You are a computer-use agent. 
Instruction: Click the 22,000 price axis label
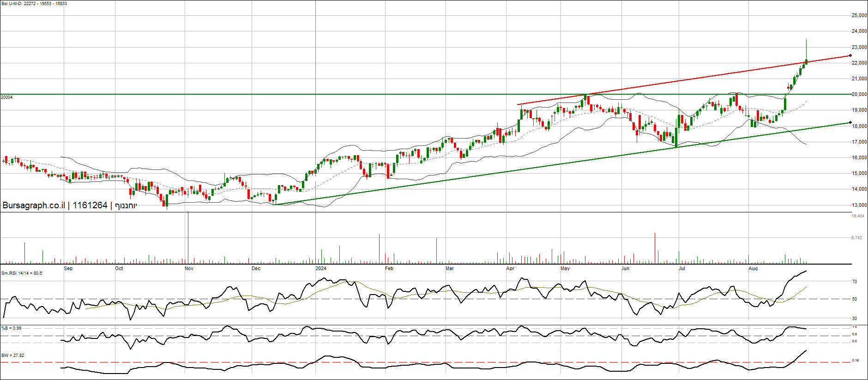pos(859,63)
